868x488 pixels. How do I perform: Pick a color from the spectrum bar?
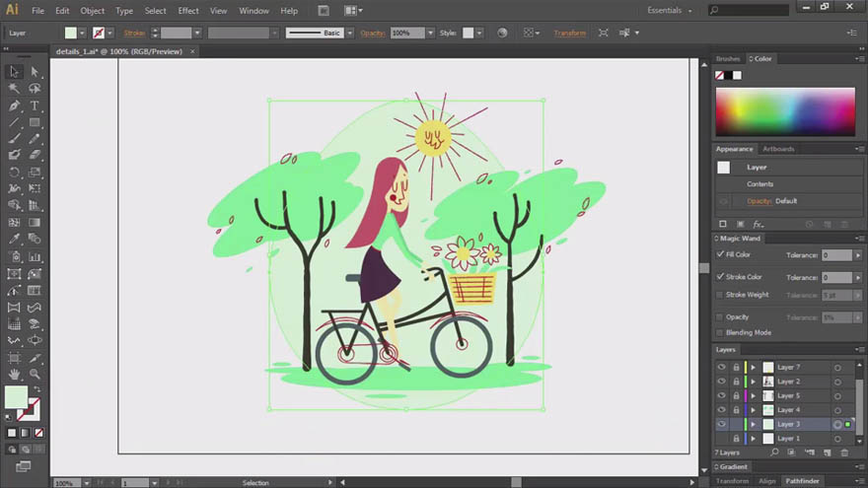[785, 111]
